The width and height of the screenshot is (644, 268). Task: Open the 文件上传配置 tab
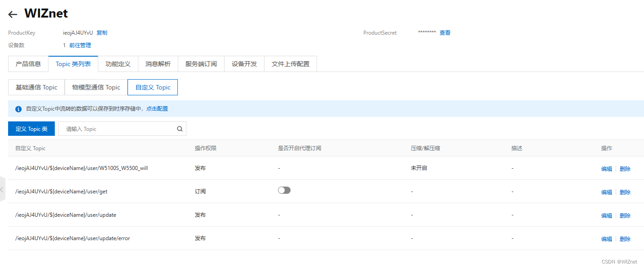tap(291, 64)
